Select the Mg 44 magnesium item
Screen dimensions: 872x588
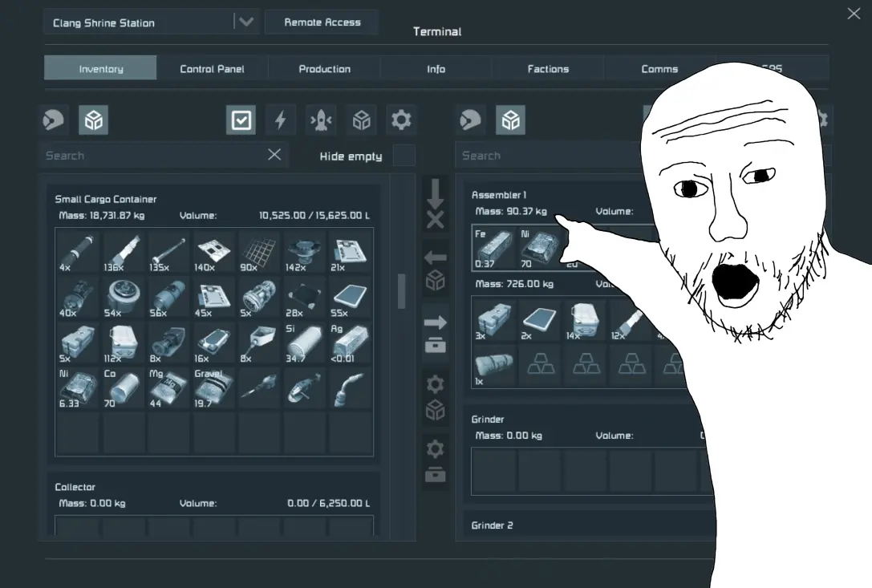click(168, 387)
